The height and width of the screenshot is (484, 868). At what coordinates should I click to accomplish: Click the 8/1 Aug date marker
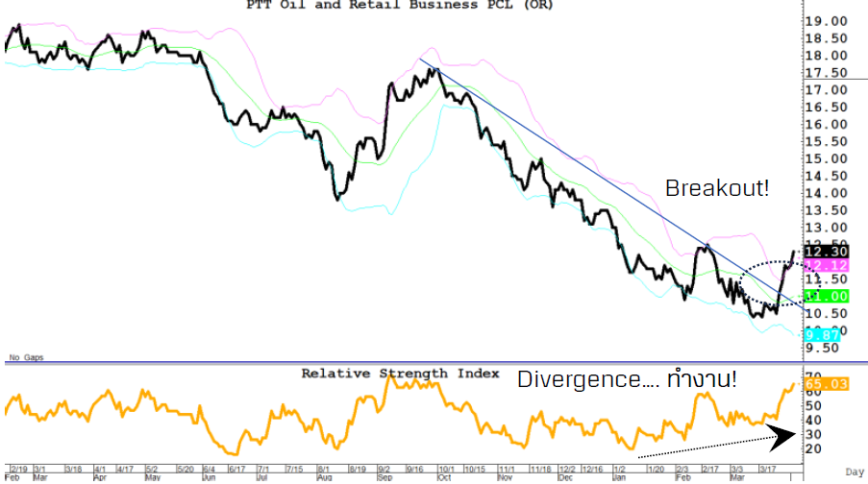click(x=324, y=472)
